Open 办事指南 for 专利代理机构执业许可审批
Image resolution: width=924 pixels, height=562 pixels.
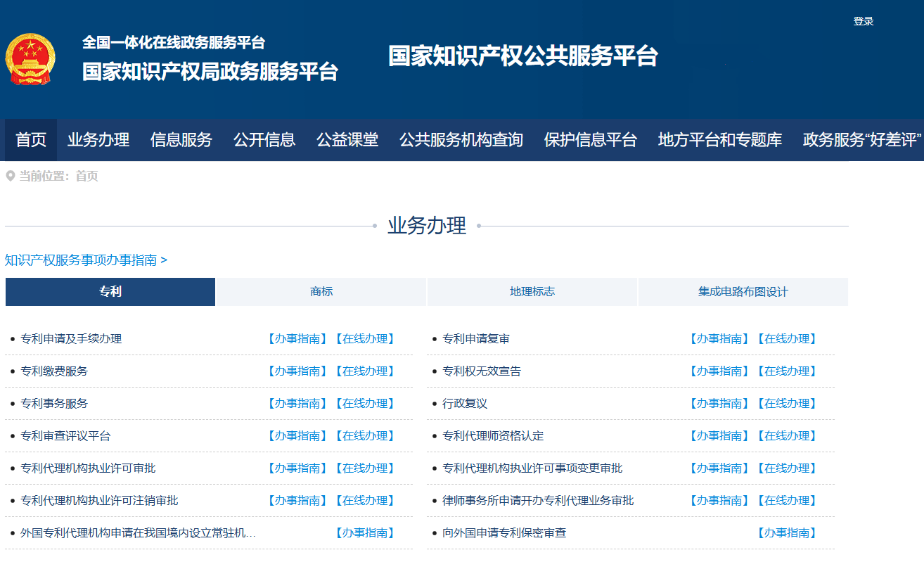coord(297,468)
